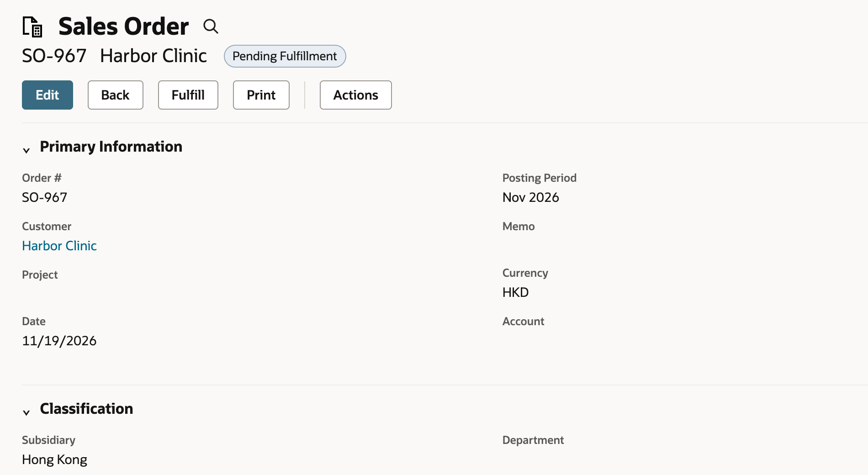
Task: Click the Customer field label
Action: (47, 227)
